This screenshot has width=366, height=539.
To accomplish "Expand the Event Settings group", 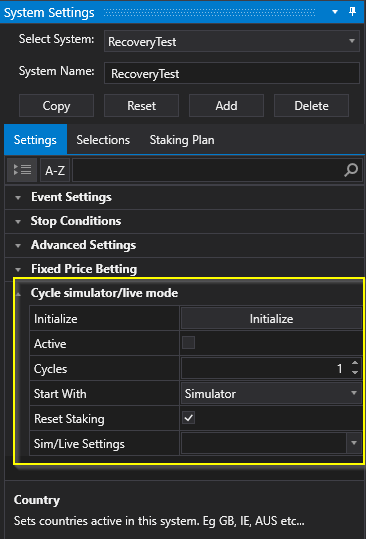I will click(18, 198).
